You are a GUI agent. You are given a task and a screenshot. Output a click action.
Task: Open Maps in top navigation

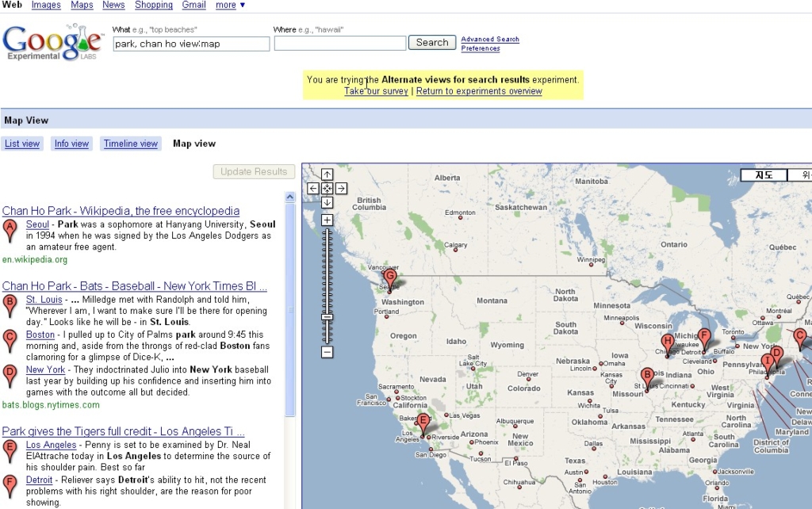point(82,6)
